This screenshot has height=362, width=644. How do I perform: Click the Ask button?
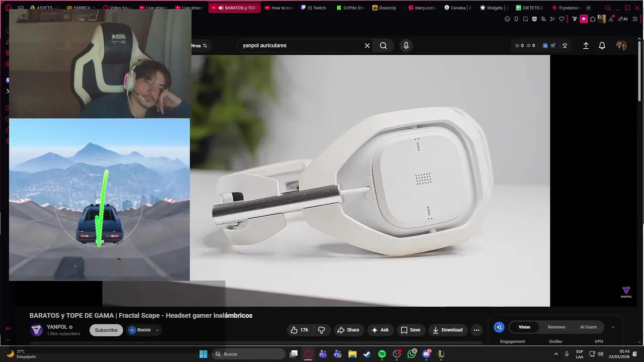pos(380,330)
